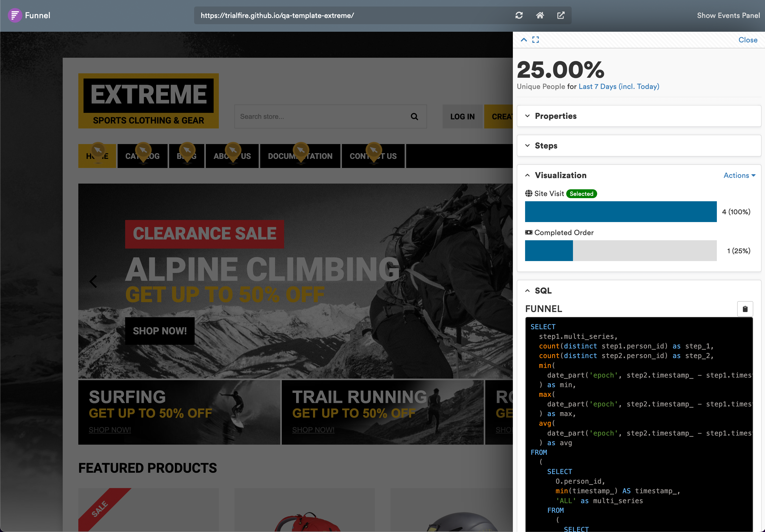Click the fullscreen expand panel icon
This screenshot has width=765, height=532.
[535, 40]
